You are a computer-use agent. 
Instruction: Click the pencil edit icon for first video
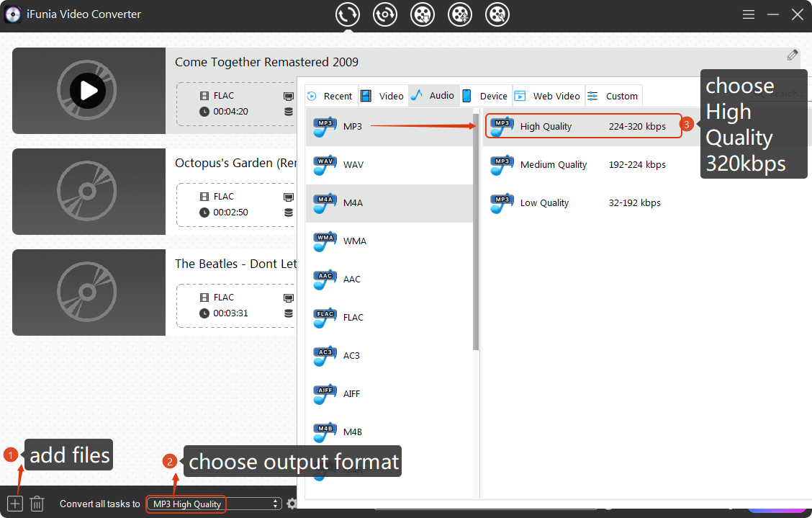pos(793,55)
